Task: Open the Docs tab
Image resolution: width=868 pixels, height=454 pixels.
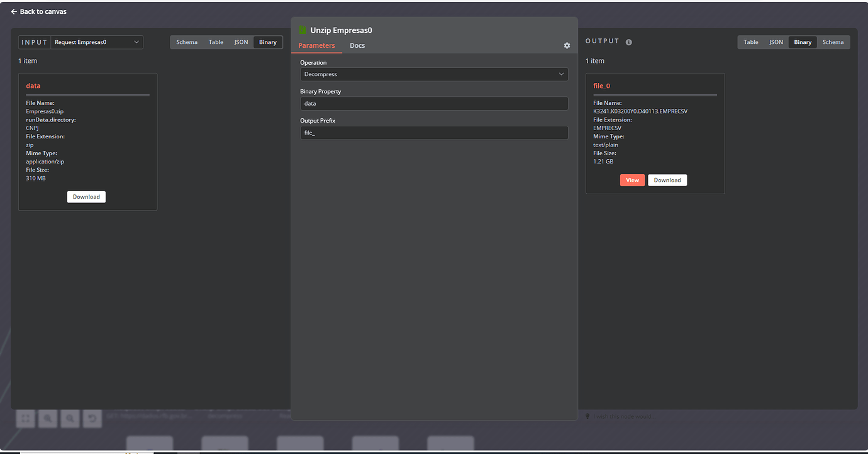Action: tap(357, 46)
